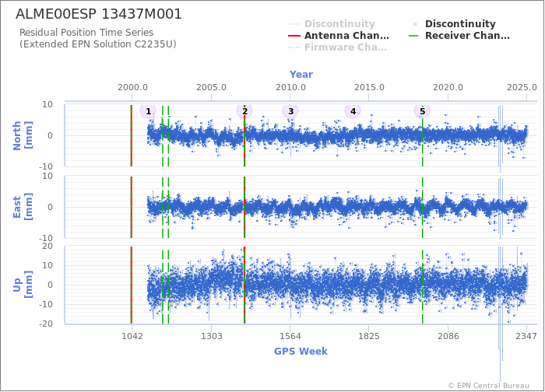Viewport: 545px width, 392px height.
Task: Click the 2025.0 year tick label
Action: (522, 87)
